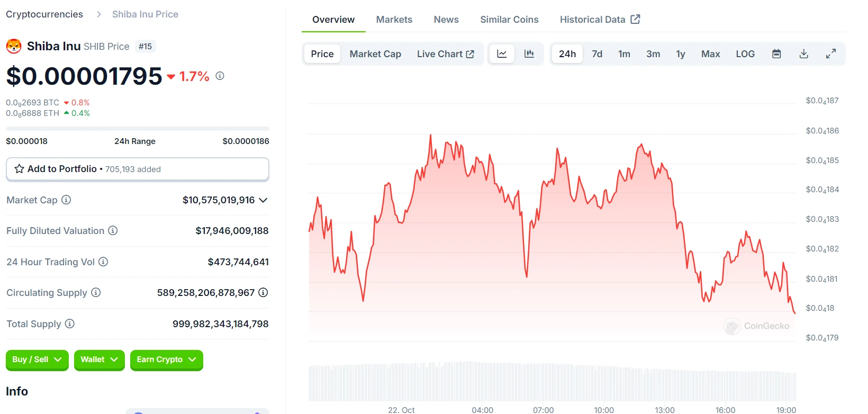Switch to line chart view
868x414 pixels.
pos(502,54)
